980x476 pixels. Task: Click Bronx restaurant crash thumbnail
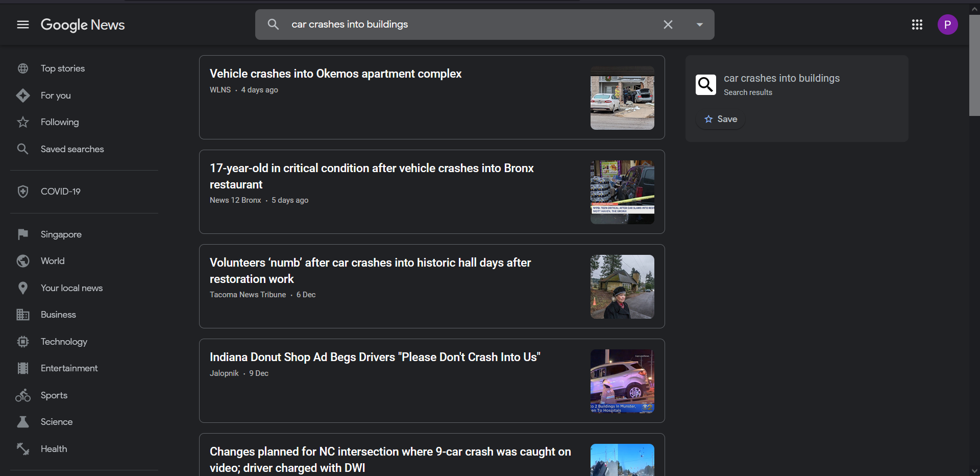622,192
